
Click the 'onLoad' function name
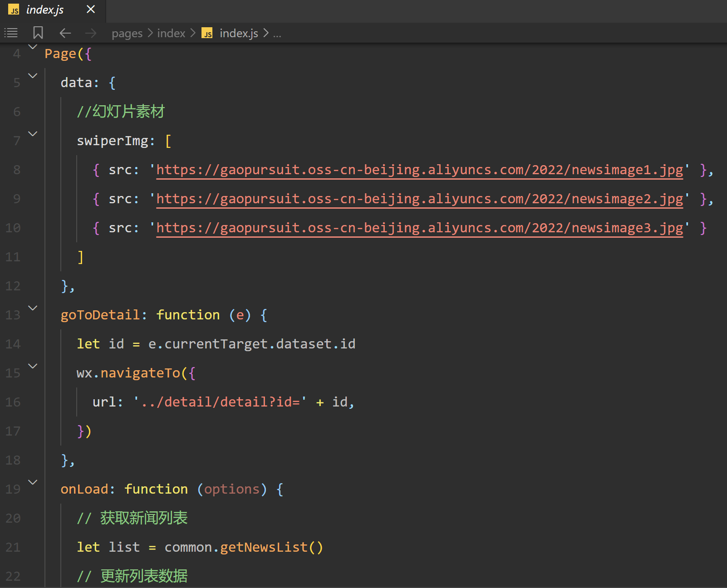(x=84, y=489)
